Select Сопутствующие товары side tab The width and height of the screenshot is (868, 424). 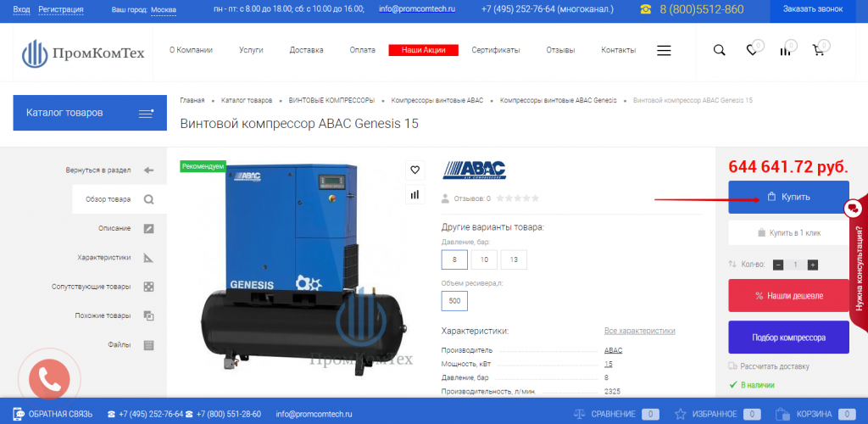(x=103, y=287)
